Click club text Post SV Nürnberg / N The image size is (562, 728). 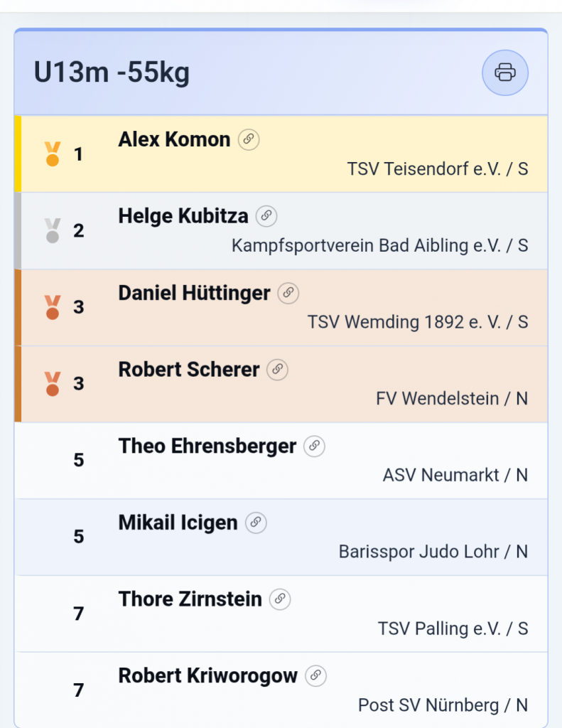[x=443, y=705]
